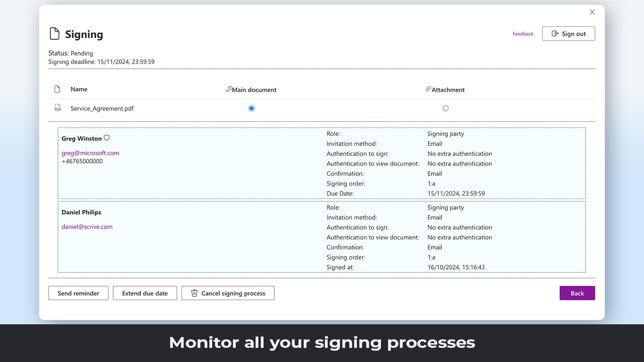644x362 pixels.
Task: Click the shield icon next to Greg Winston
Action: tap(107, 138)
